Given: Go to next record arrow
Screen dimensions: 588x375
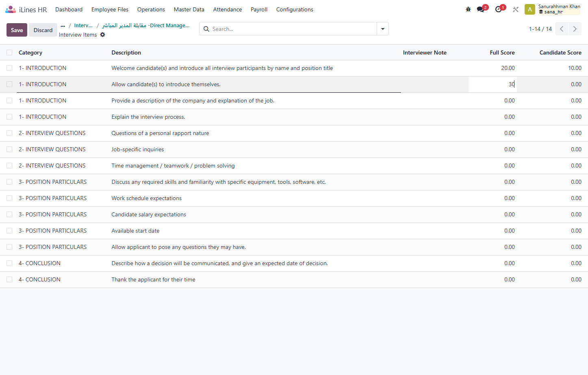Looking at the screenshot, I should pos(575,29).
